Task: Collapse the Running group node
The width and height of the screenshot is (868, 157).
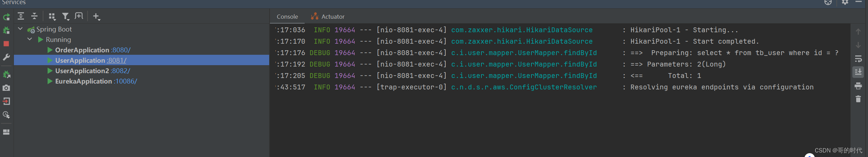Action: click(30, 40)
